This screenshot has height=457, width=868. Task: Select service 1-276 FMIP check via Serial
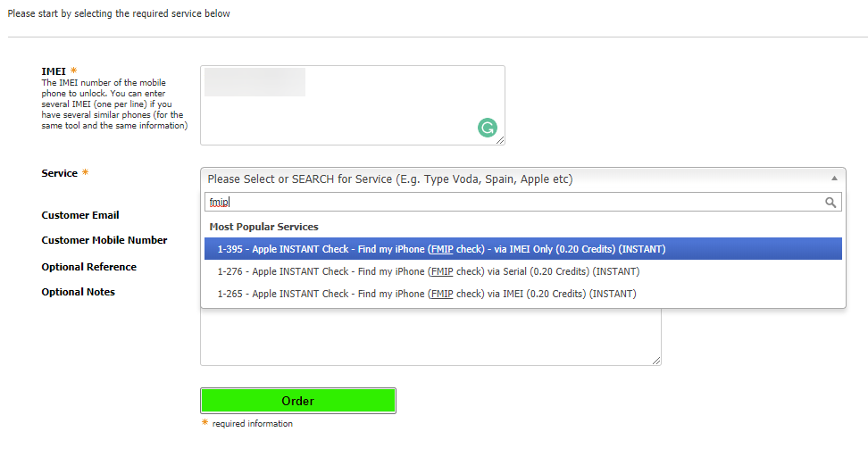click(x=523, y=271)
